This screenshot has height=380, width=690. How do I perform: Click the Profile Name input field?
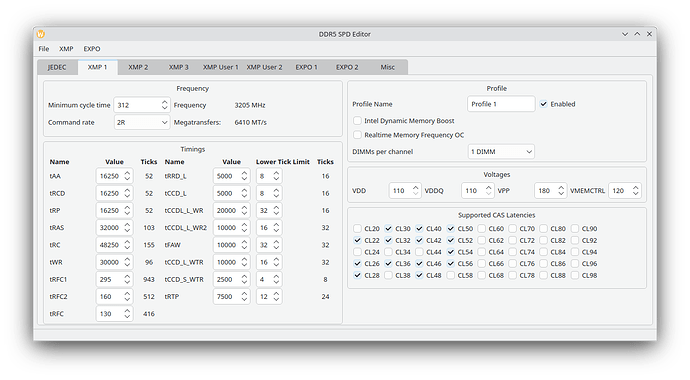(x=501, y=104)
